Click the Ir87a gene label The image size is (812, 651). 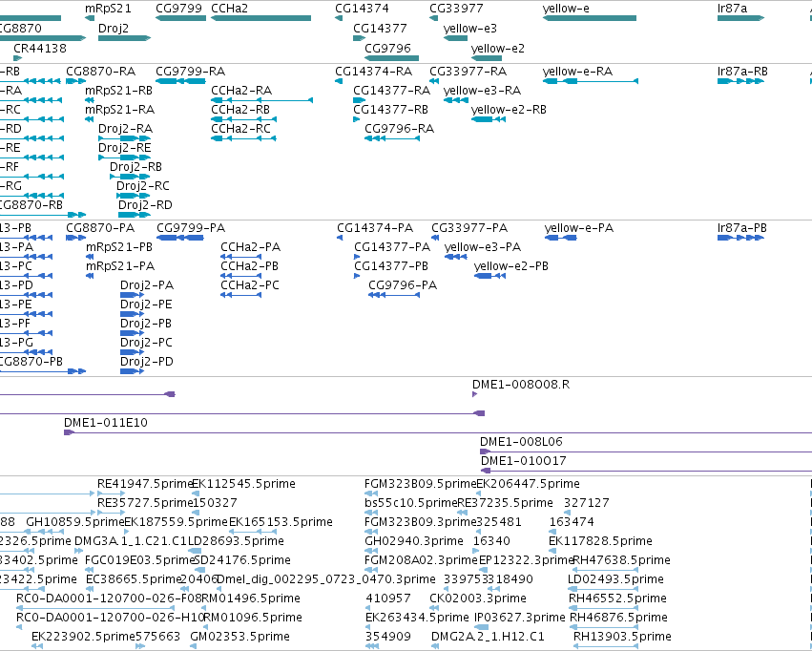point(732,9)
